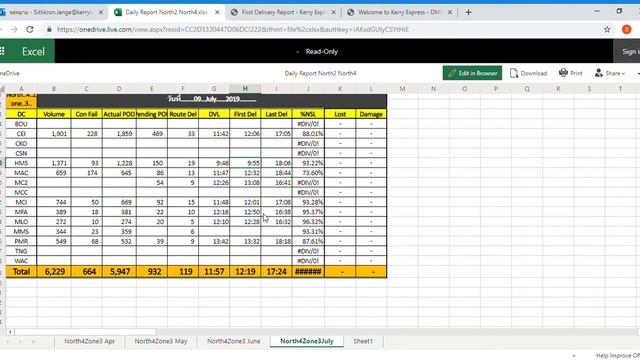Image resolution: width=640 pixels, height=360 pixels.
Task: Click the Excel app label
Action: coord(33,51)
